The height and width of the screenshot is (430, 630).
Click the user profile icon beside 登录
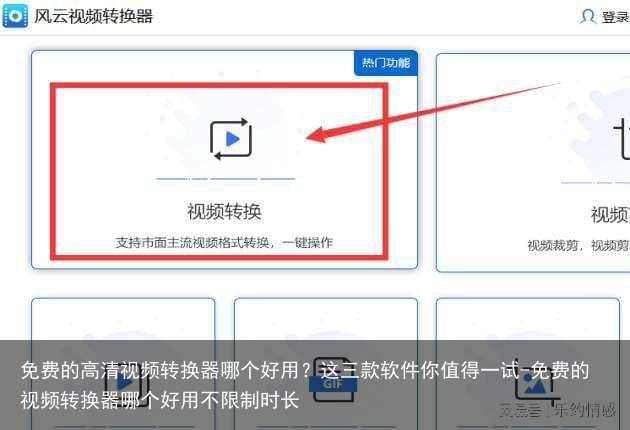(588, 17)
